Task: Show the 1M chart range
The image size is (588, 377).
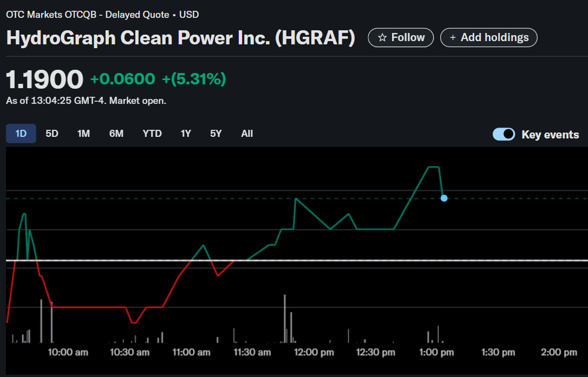Action: tap(83, 134)
